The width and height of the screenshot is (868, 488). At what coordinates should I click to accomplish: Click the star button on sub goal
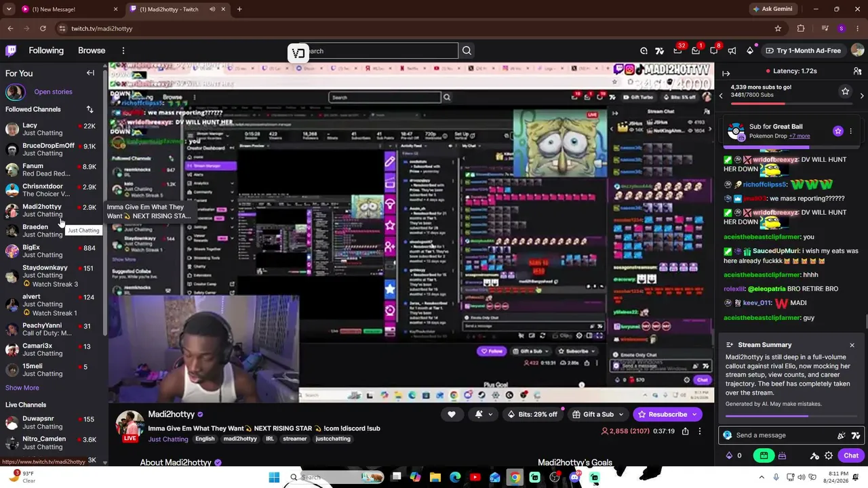coord(845,91)
